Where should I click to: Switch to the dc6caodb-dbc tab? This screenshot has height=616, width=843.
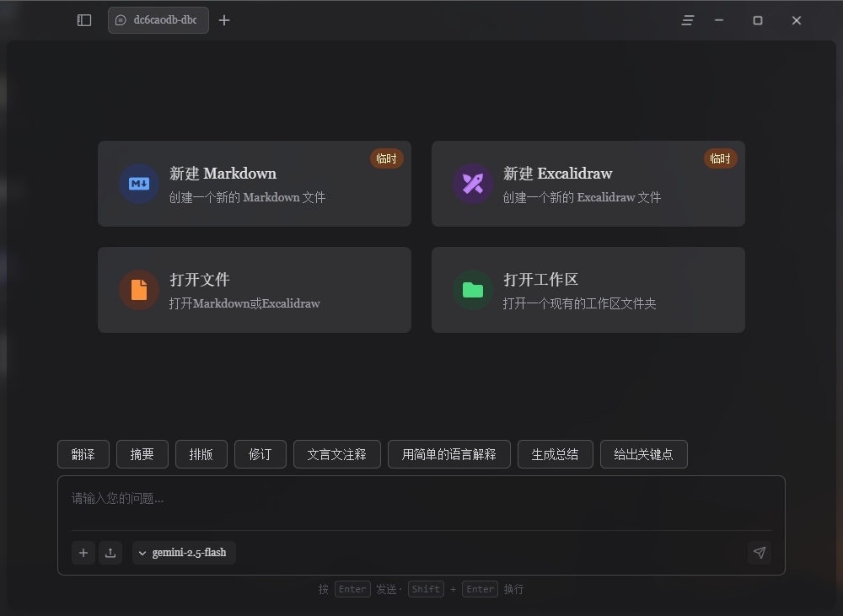point(158,19)
